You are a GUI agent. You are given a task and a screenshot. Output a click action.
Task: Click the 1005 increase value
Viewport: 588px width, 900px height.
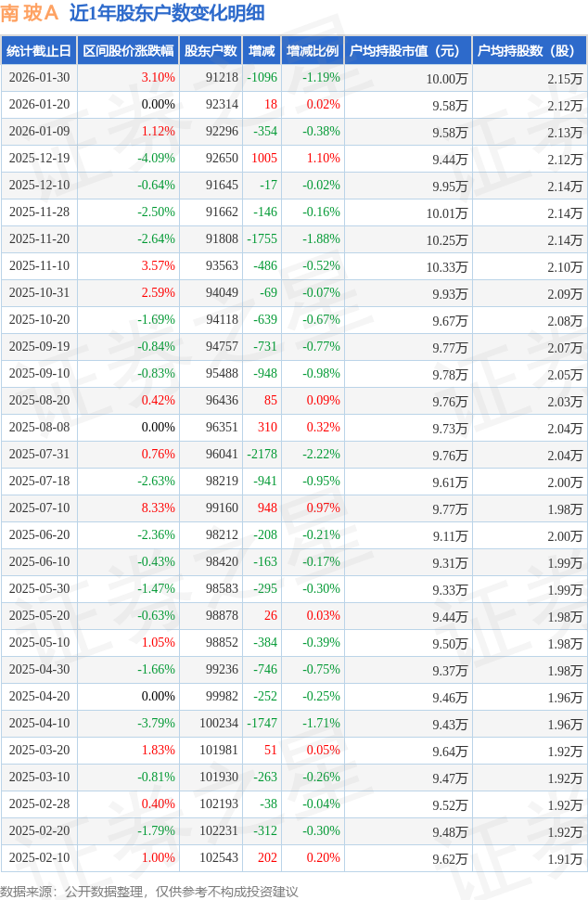coord(264,159)
